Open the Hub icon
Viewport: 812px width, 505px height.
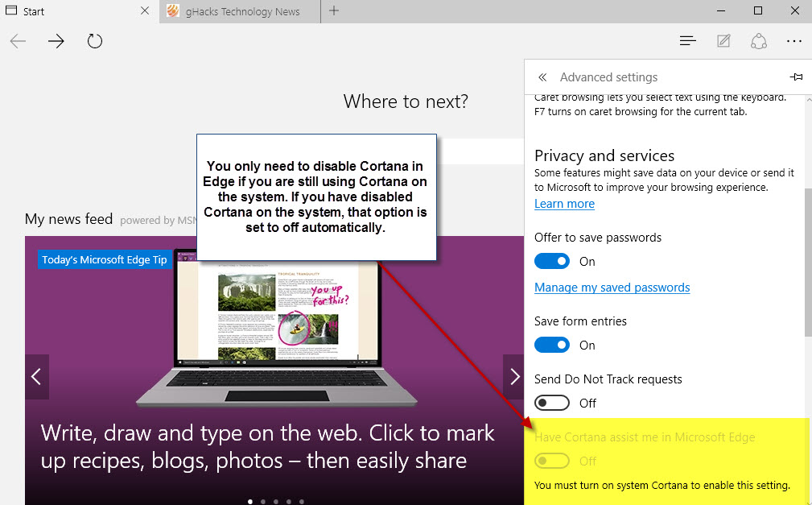click(x=688, y=40)
